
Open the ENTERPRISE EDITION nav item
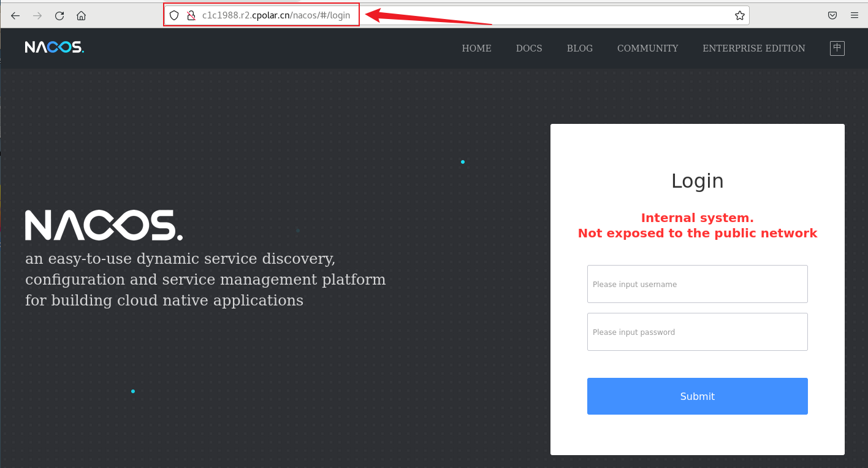coord(754,48)
